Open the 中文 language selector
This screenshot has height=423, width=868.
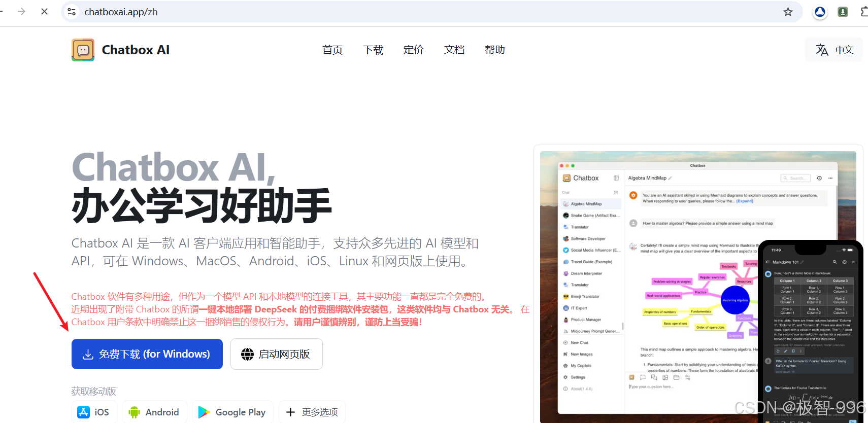click(834, 50)
